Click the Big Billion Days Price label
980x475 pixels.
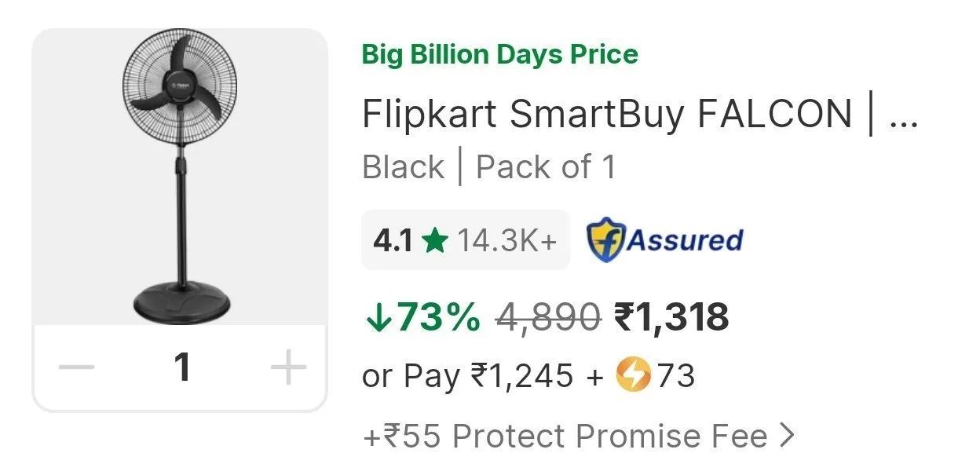click(x=499, y=55)
